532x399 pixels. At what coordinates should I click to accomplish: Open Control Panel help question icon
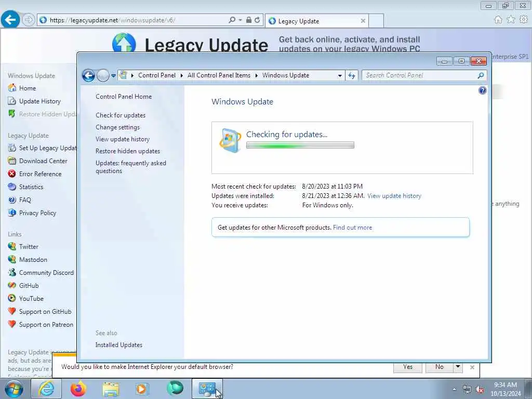coord(482,90)
